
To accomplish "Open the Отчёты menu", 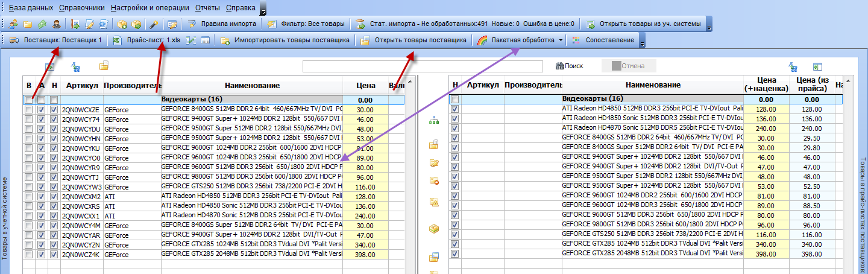I will click(x=208, y=8).
